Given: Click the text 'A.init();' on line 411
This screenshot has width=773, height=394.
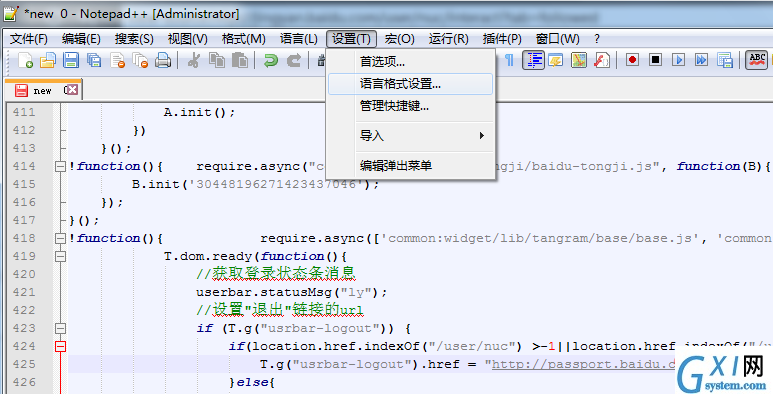Looking at the screenshot, I should pyautogui.click(x=200, y=112).
